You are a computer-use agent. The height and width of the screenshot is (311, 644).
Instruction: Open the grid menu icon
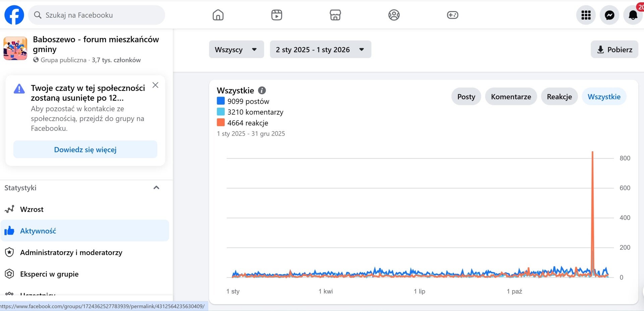pos(586,15)
